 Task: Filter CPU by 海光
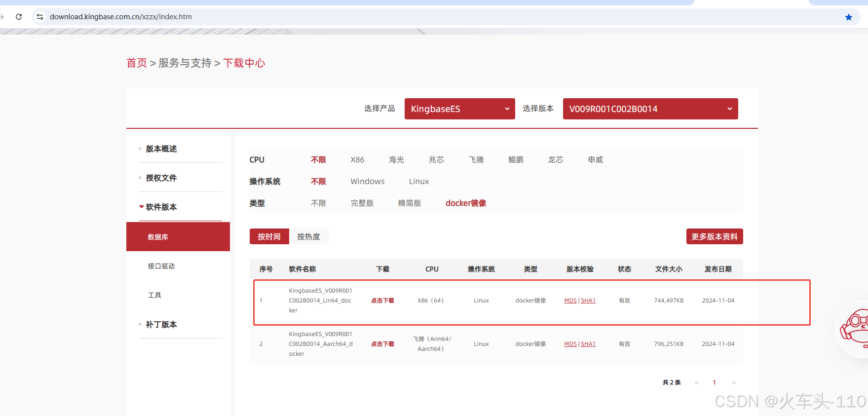click(396, 160)
